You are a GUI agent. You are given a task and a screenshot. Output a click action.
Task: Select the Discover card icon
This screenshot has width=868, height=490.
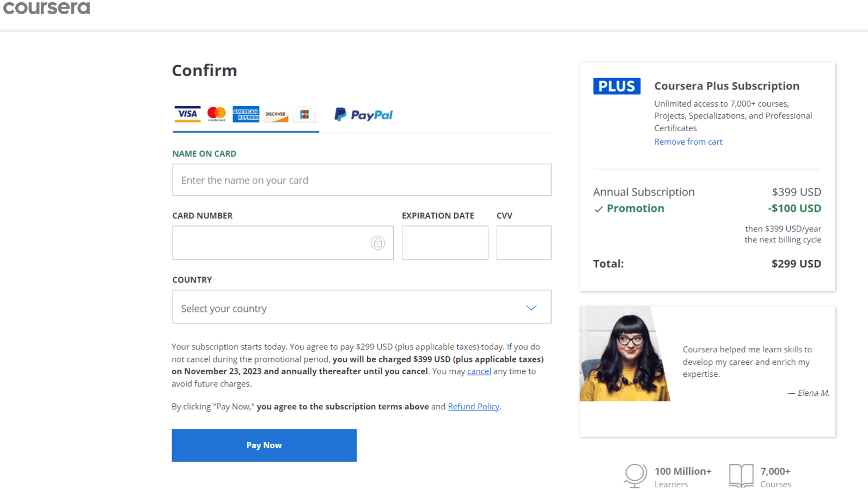[275, 114]
